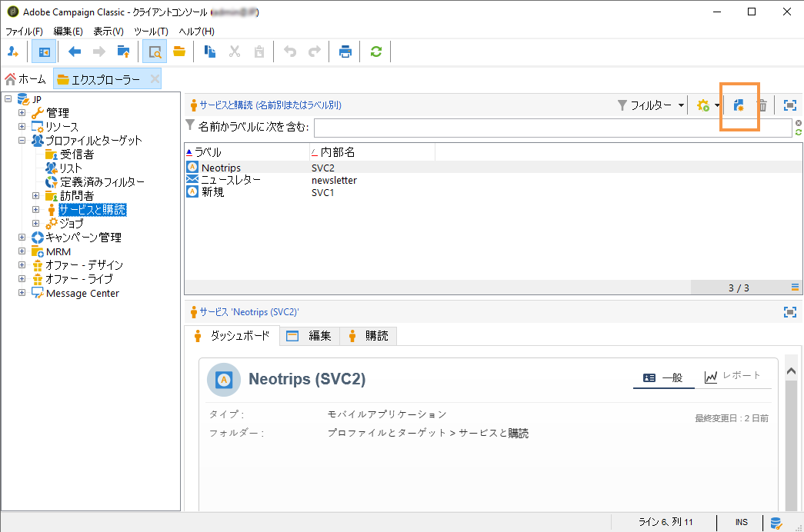Image resolution: width=804 pixels, height=532 pixels.
Task: Sort list by ラベル column header
Action: (247, 152)
